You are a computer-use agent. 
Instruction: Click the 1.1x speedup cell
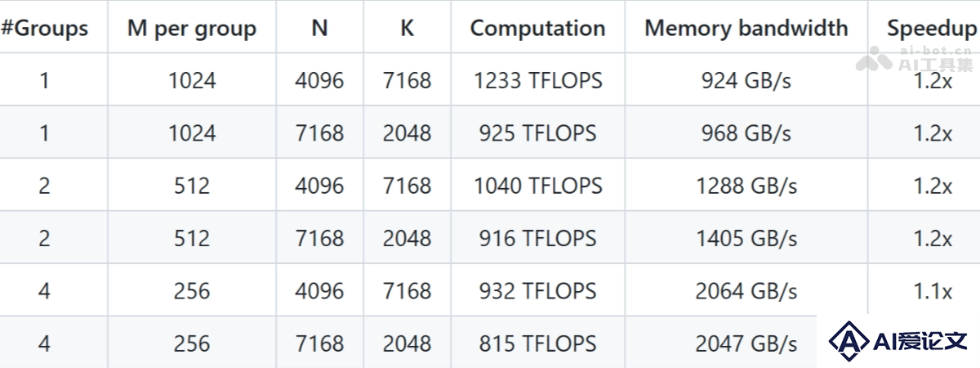(x=933, y=290)
